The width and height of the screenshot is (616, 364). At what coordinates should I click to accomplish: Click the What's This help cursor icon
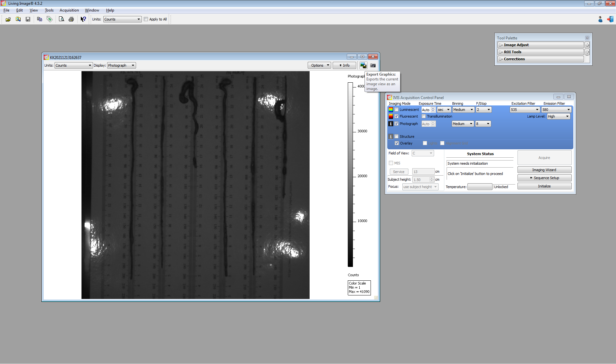pyautogui.click(x=83, y=19)
